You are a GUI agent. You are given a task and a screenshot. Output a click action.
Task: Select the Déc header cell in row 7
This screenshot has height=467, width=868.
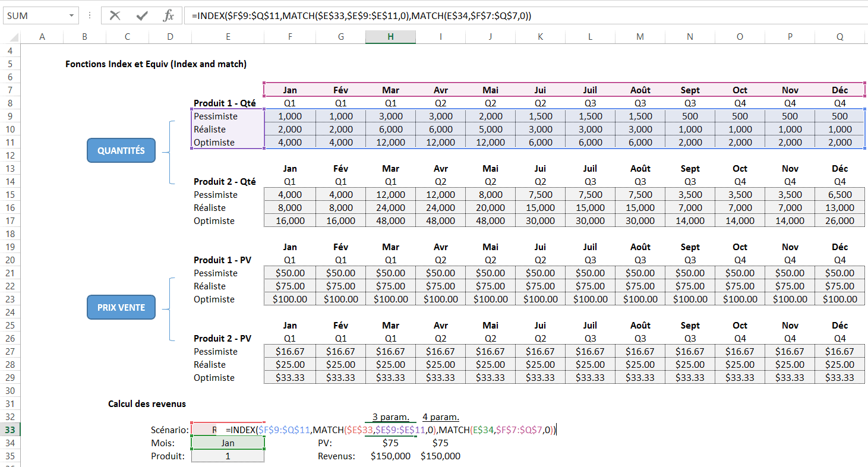(x=839, y=90)
